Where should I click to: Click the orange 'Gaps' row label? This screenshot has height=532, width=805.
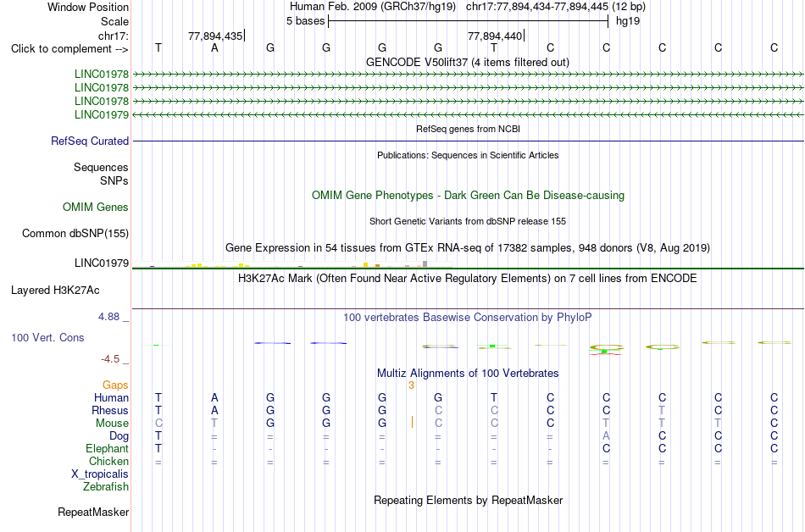pos(115,385)
